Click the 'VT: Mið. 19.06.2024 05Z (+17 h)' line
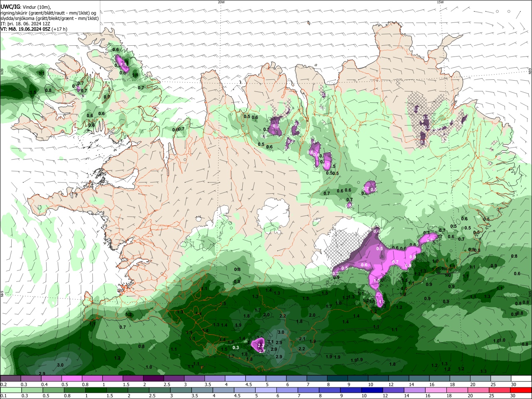The height and width of the screenshot is (399, 532). pos(34,29)
